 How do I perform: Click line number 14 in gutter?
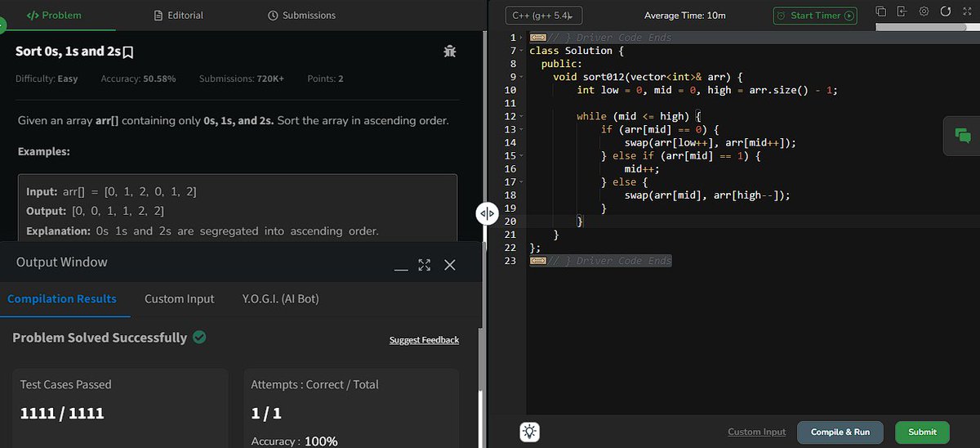(x=510, y=142)
